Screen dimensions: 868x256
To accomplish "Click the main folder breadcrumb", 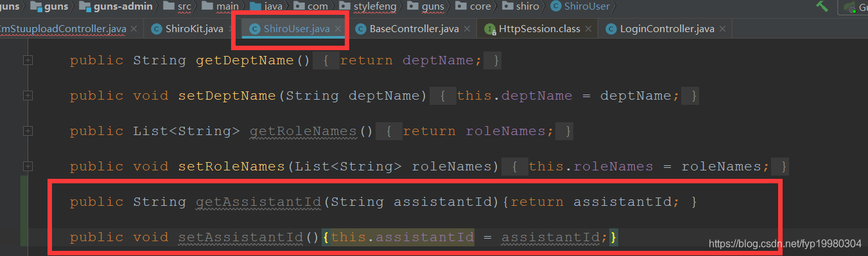I will tap(221, 6).
